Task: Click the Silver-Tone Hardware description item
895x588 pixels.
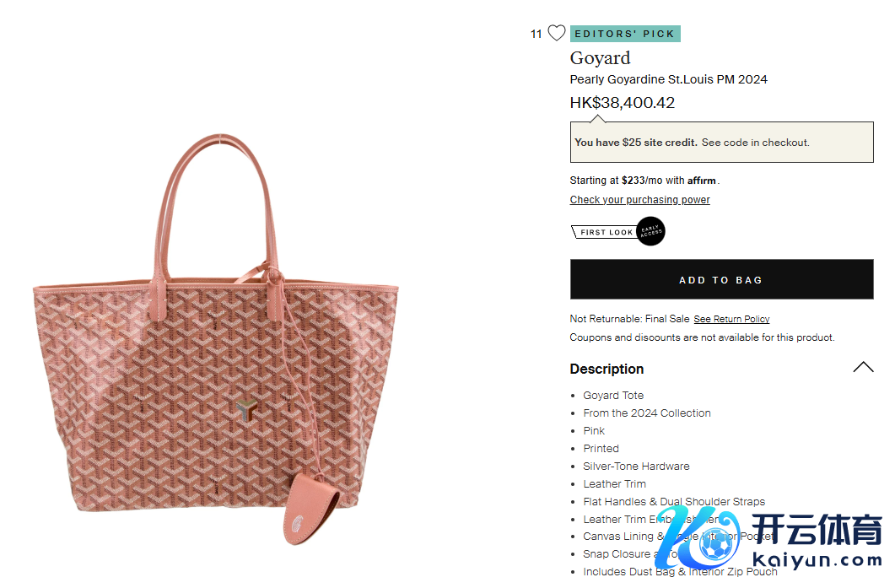Action: coord(636,467)
